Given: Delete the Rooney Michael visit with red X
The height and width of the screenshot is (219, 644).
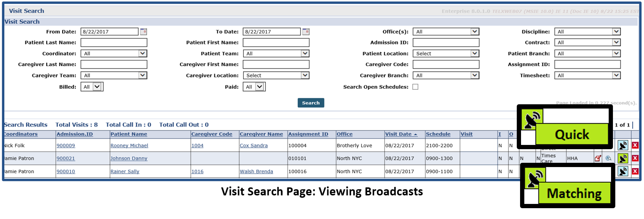Looking at the screenshot, I should (635, 145).
